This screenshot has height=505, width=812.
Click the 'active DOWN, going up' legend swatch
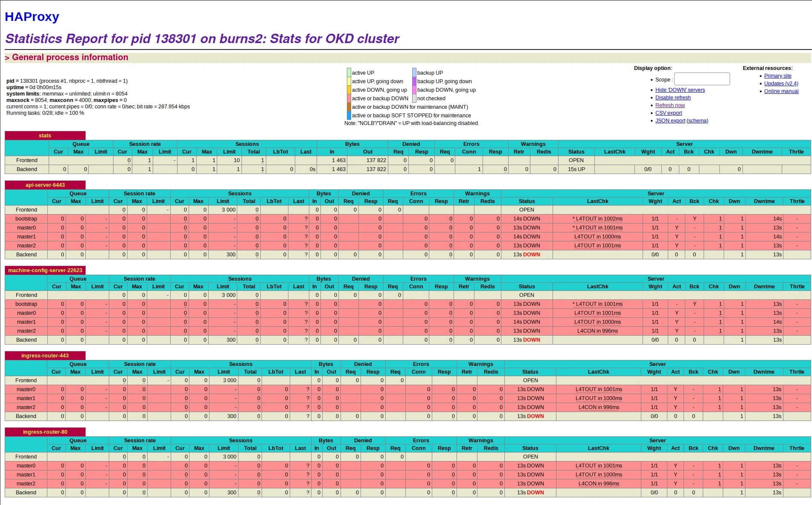349,90
